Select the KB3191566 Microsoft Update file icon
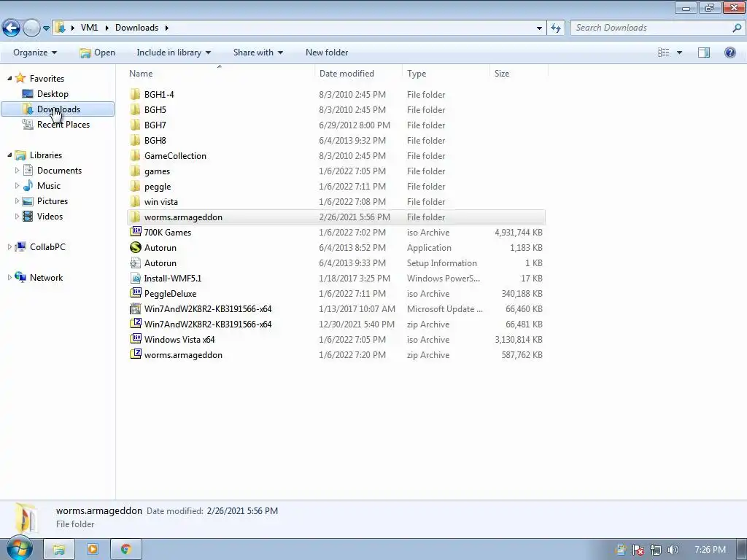This screenshot has height=560, width=747. pyautogui.click(x=136, y=308)
